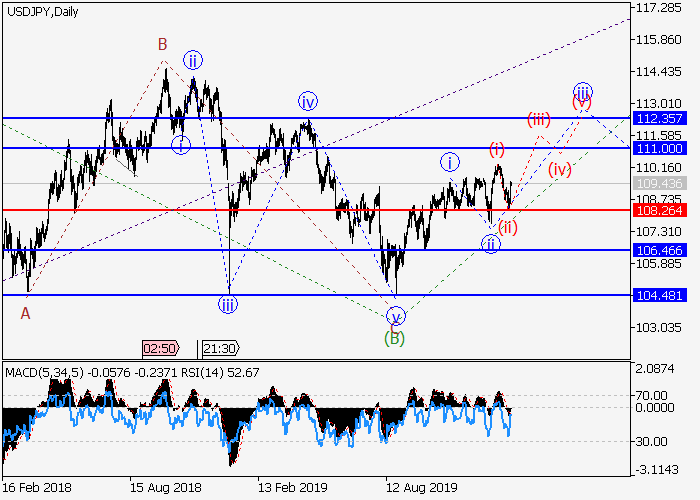This screenshot has height=500, width=700.
Task: Click the 112.357 price level tag
Action: pyautogui.click(x=658, y=118)
